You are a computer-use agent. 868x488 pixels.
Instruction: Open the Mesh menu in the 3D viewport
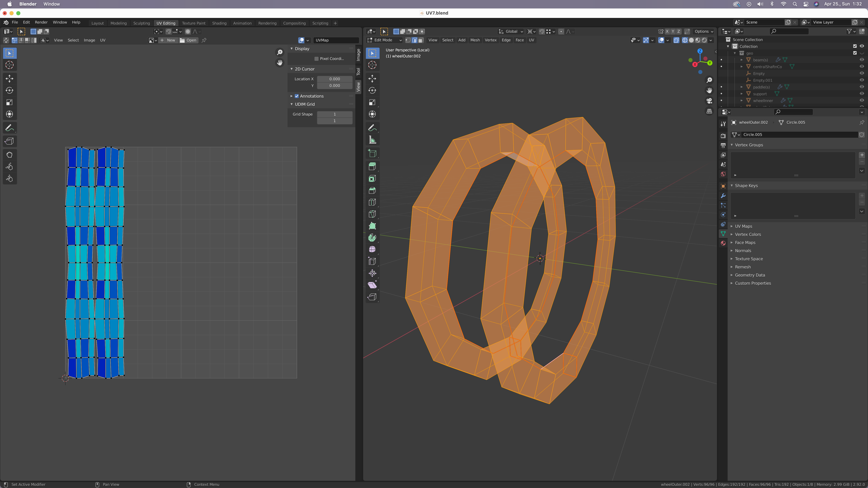tap(475, 40)
